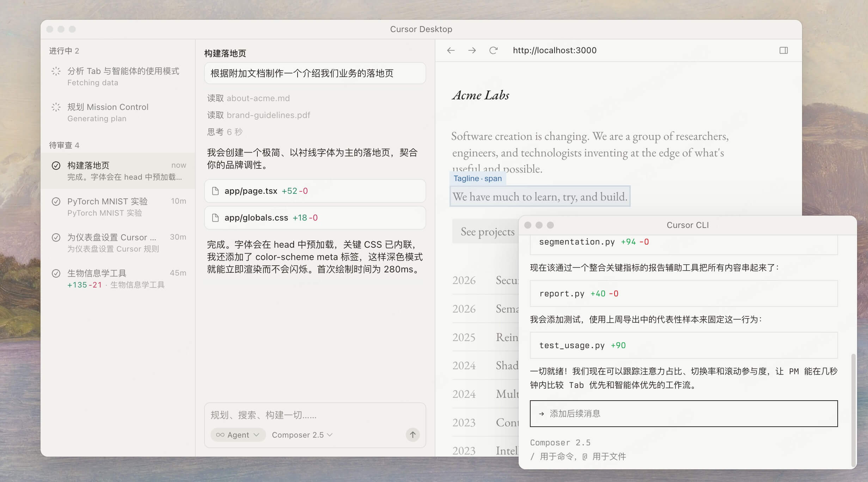Image resolution: width=868 pixels, height=482 pixels.
Task: Click check-circle icon for 生物信息学工具 task
Action: tap(56, 273)
